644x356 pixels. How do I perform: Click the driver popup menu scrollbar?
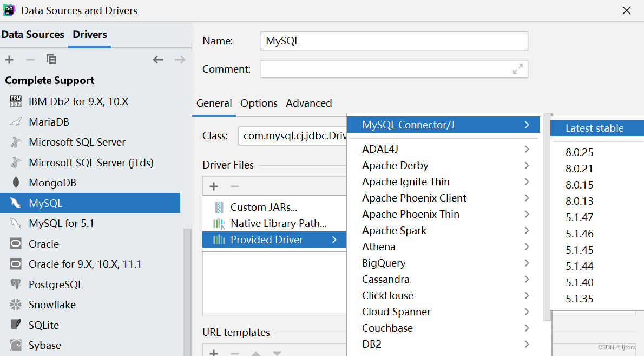pyautogui.click(x=547, y=218)
